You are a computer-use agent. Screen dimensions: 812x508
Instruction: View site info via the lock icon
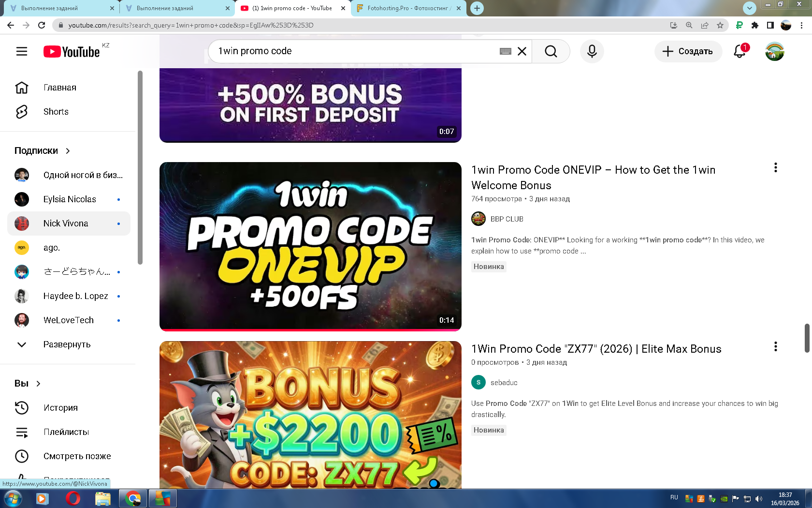click(61, 25)
